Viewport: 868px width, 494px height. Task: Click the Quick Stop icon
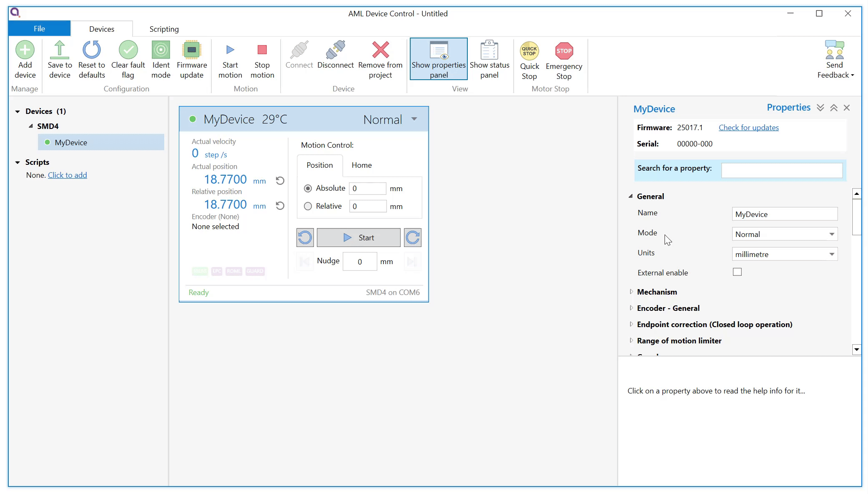tap(529, 51)
